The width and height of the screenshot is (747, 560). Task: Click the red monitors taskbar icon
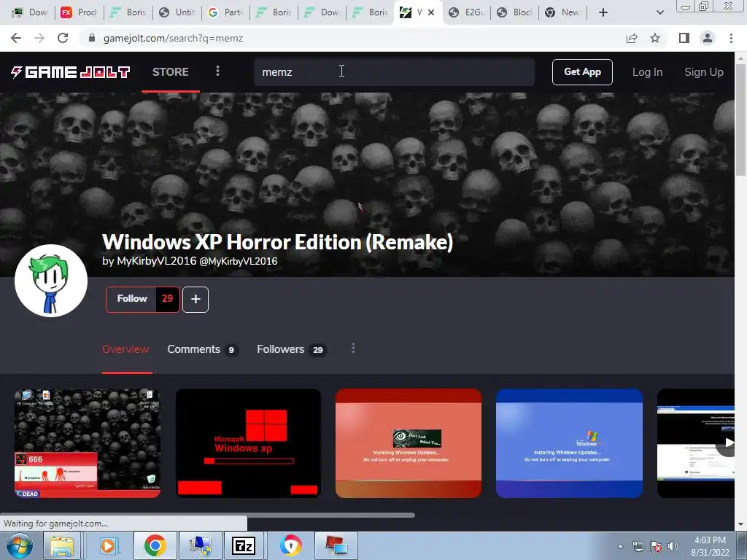click(x=336, y=545)
